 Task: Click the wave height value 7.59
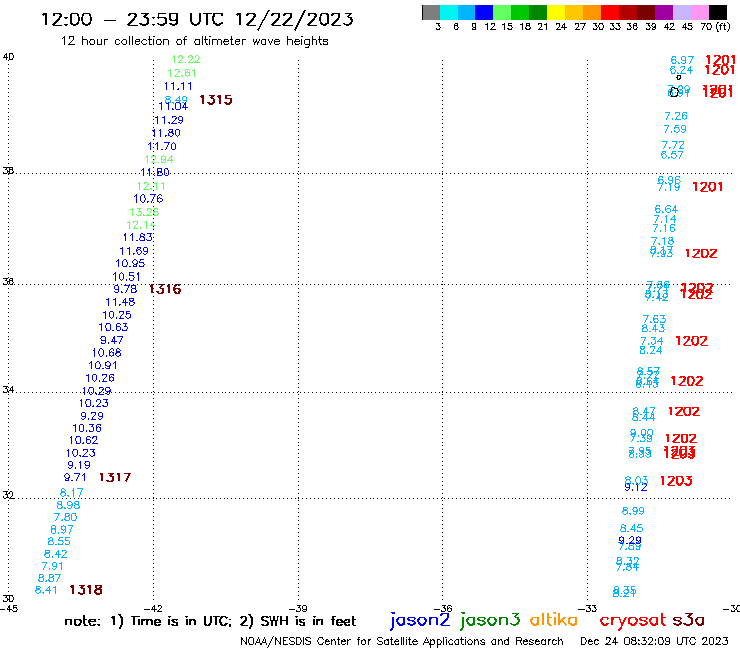point(675,129)
